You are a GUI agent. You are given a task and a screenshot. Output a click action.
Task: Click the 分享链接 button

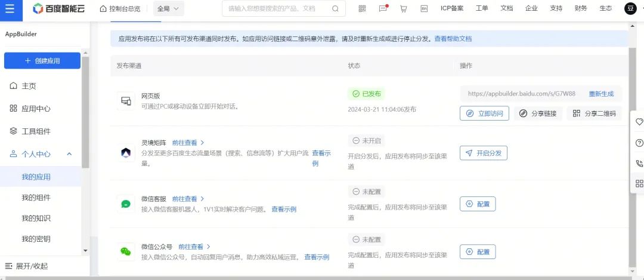coord(538,113)
